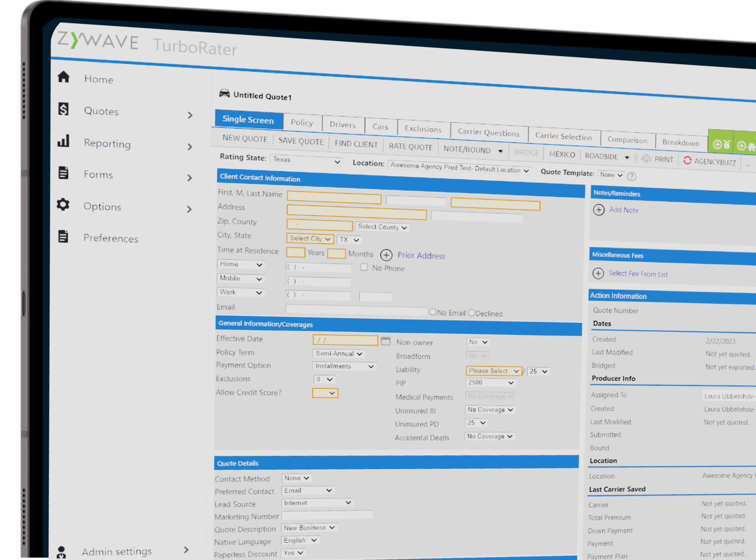Image resolution: width=756 pixels, height=560 pixels.
Task: Click the Add Note plus icon
Action: (x=599, y=210)
